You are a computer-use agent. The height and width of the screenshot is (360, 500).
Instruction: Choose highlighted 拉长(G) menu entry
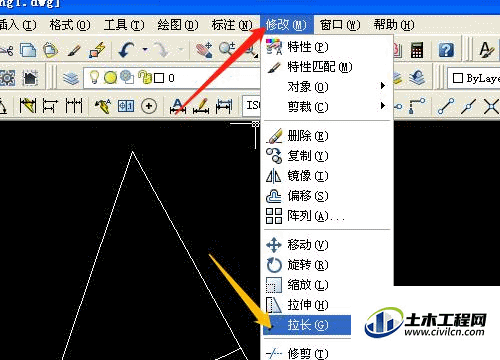pos(307,325)
